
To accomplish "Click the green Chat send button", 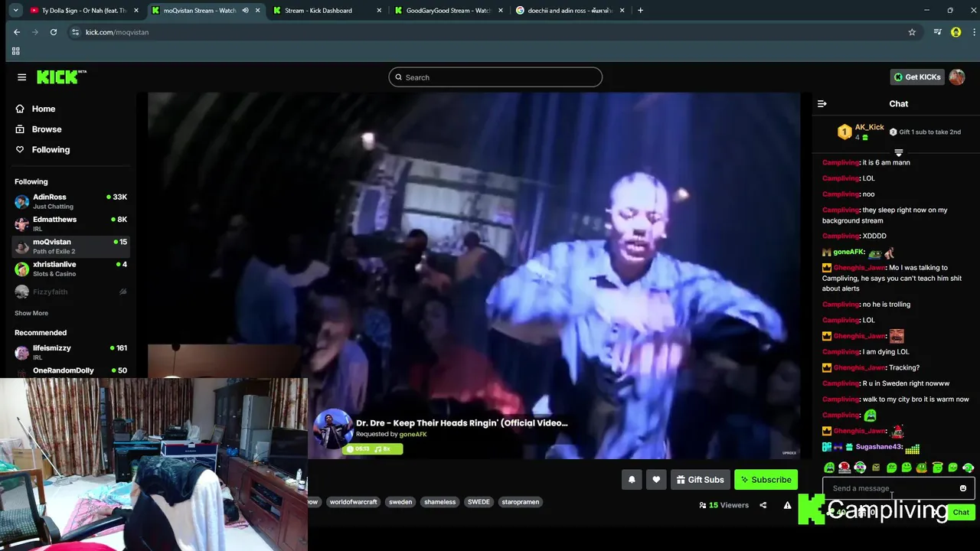I will (x=961, y=513).
